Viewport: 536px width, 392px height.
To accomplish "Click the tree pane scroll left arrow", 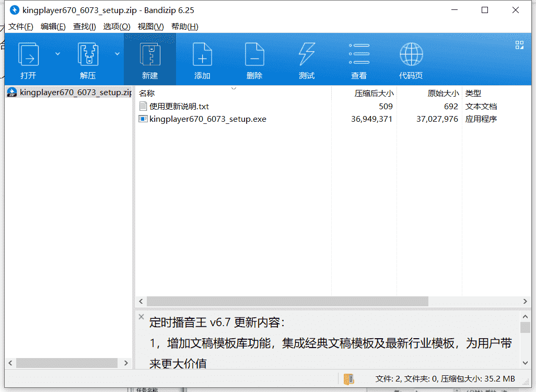I will 10,363.
